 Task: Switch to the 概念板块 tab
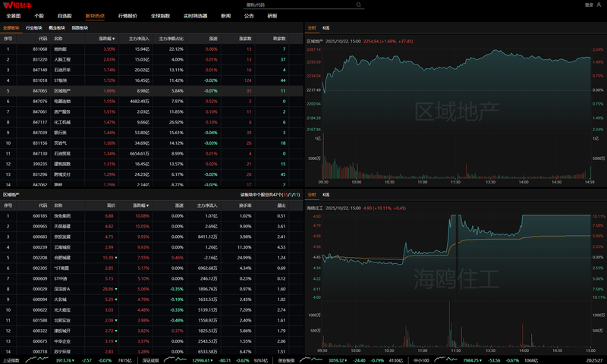coord(57,28)
